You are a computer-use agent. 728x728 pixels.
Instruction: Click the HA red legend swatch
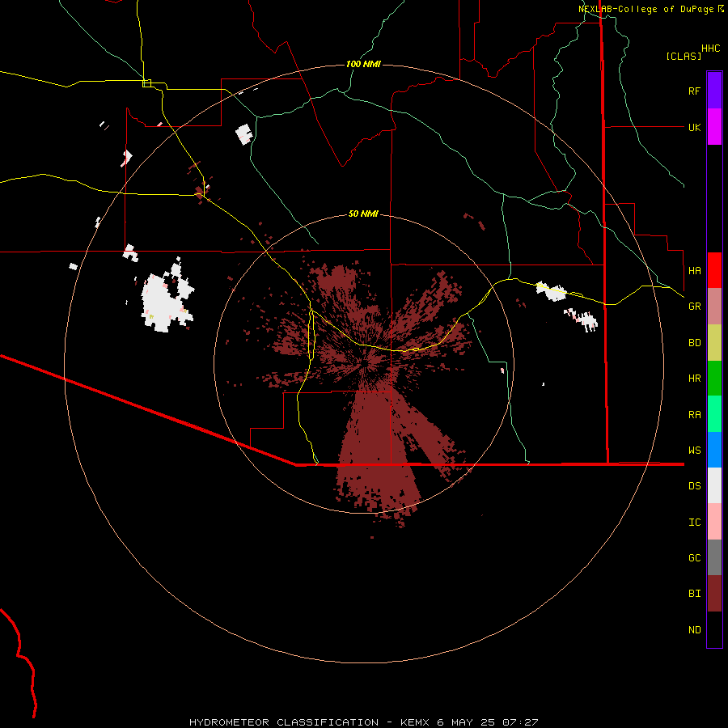(x=714, y=270)
